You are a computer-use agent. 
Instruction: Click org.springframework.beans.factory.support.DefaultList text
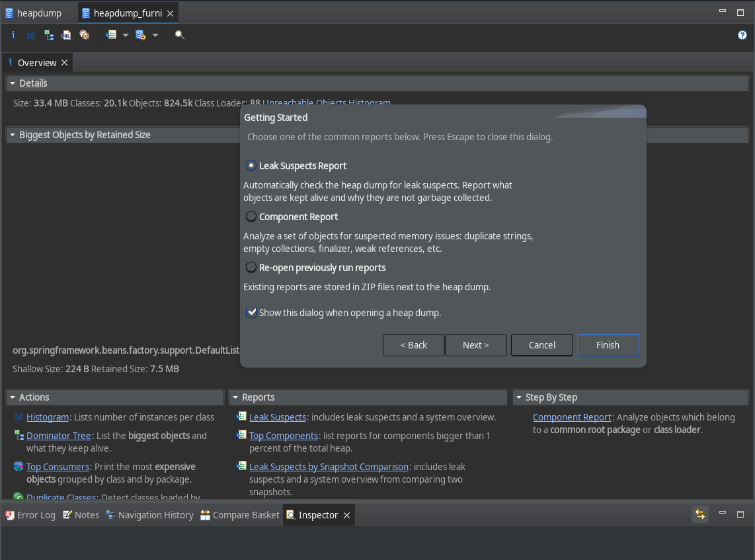click(x=126, y=350)
